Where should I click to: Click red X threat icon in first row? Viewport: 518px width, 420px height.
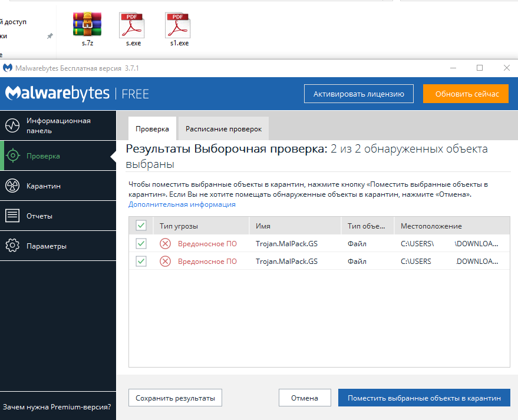tap(165, 244)
